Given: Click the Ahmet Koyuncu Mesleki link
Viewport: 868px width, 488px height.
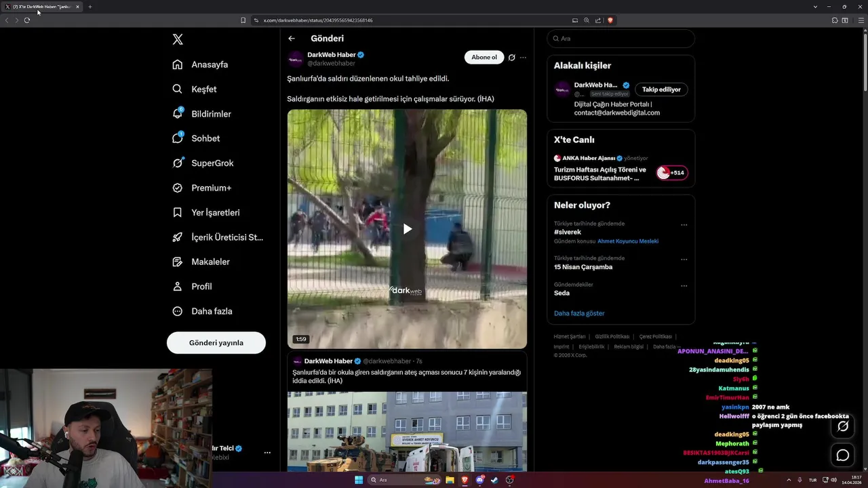Looking at the screenshot, I should coord(628,241).
